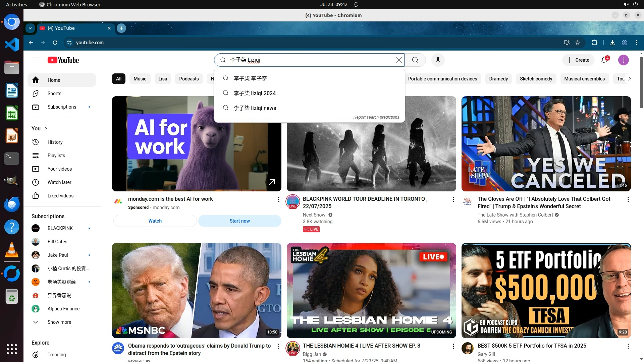Clear the search box with X
The width and height of the screenshot is (644, 362).
click(398, 60)
